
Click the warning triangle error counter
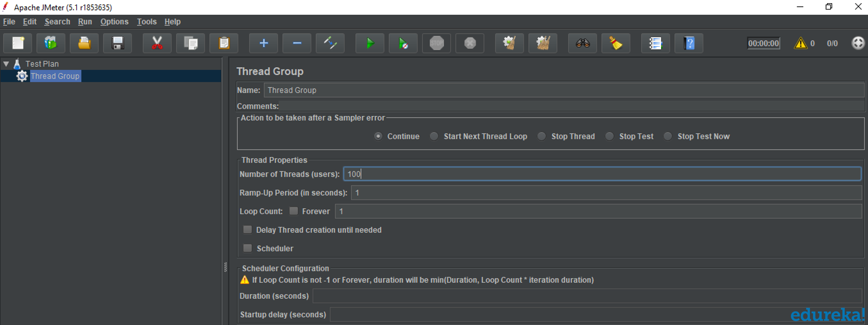pyautogui.click(x=800, y=43)
